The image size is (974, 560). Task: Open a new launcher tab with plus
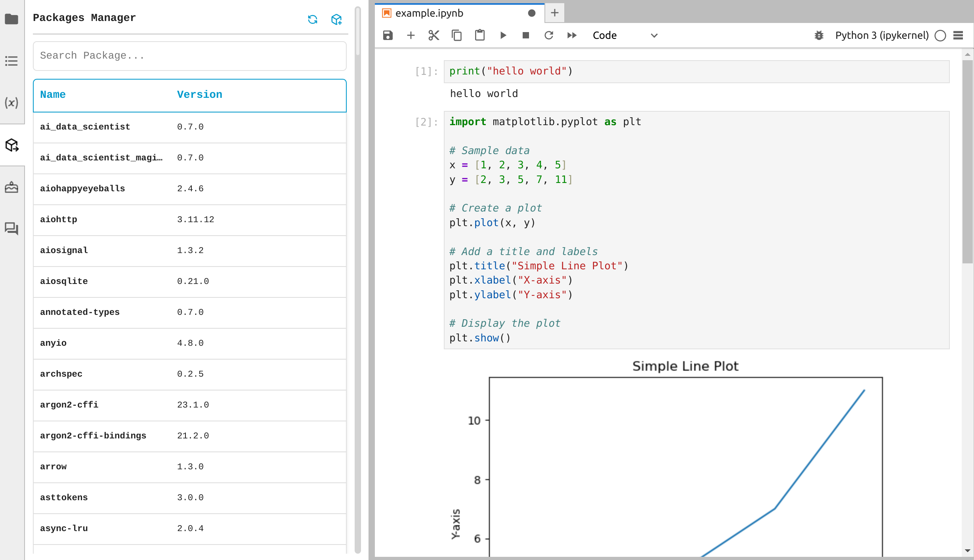click(x=555, y=13)
